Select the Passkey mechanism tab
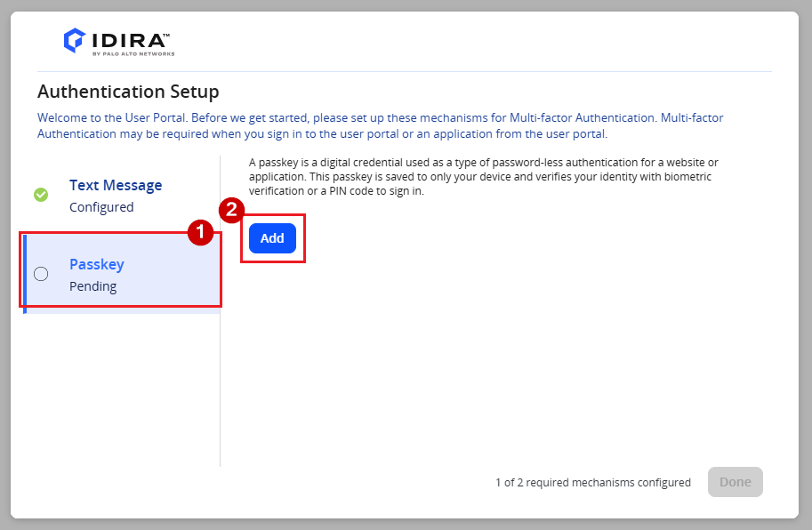This screenshot has width=812, height=530. [x=122, y=274]
